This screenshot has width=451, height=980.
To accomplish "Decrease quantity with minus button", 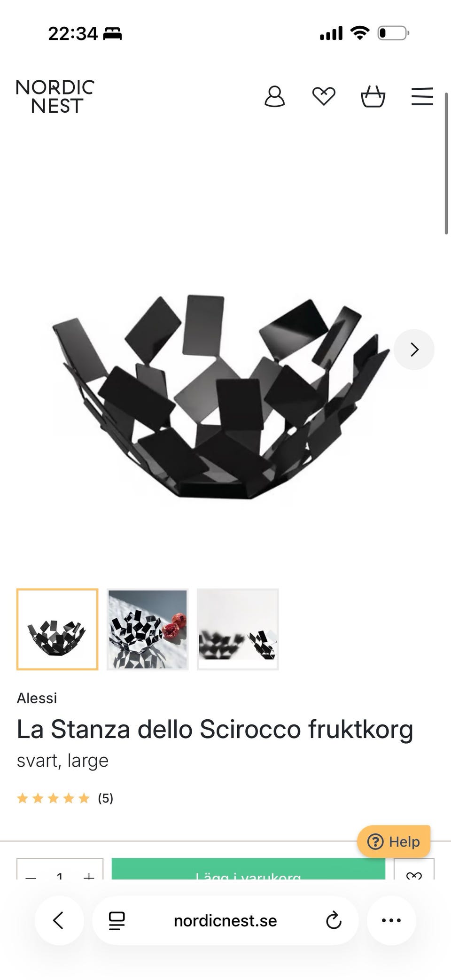I will click(x=31, y=874).
